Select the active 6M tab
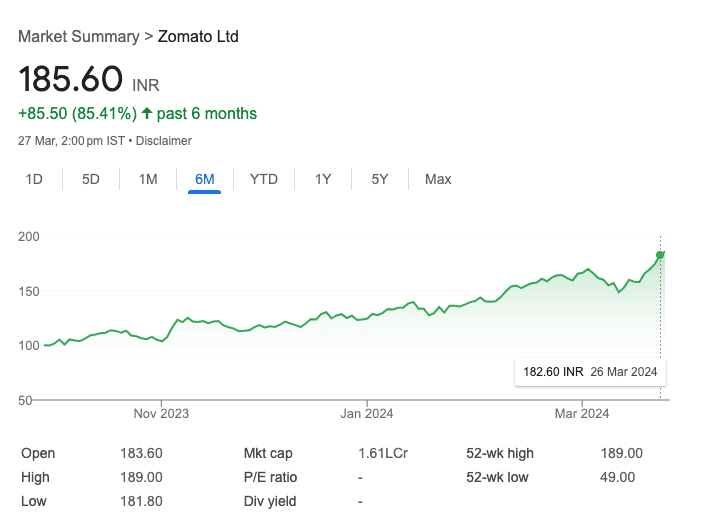705x524 pixels. click(205, 179)
